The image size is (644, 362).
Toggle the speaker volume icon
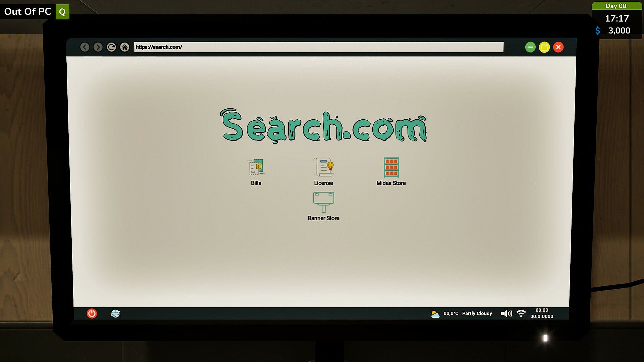coord(506,313)
